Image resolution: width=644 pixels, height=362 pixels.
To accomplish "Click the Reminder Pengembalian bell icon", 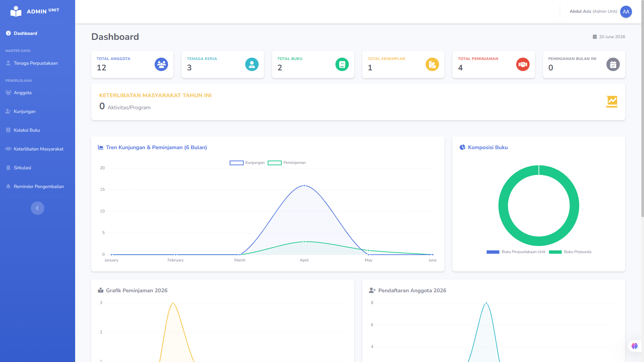I will point(8,186).
